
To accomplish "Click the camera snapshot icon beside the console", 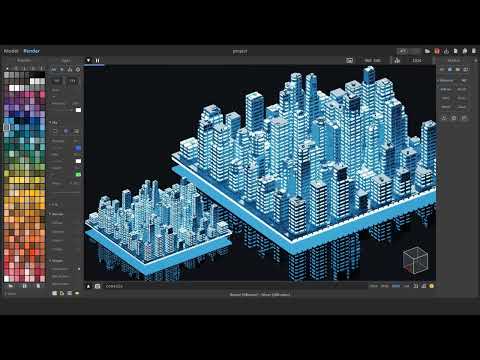I will tap(97, 286).
